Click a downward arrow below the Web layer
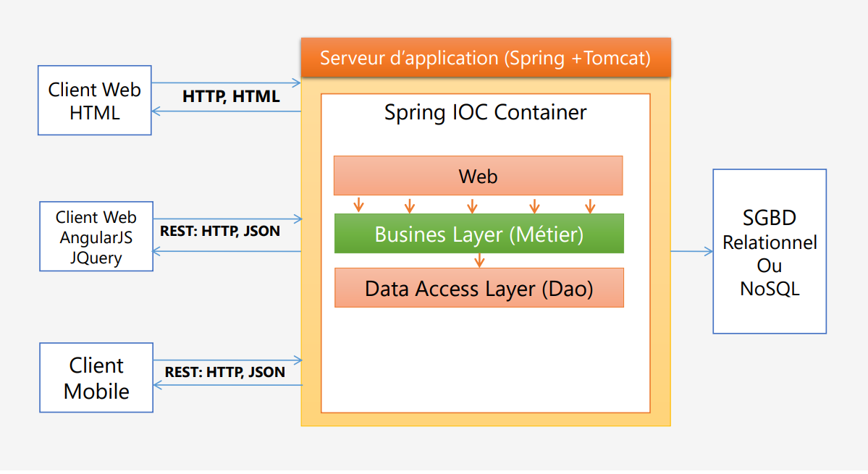Viewport: 868px width, 474px height. tap(410, 206)
